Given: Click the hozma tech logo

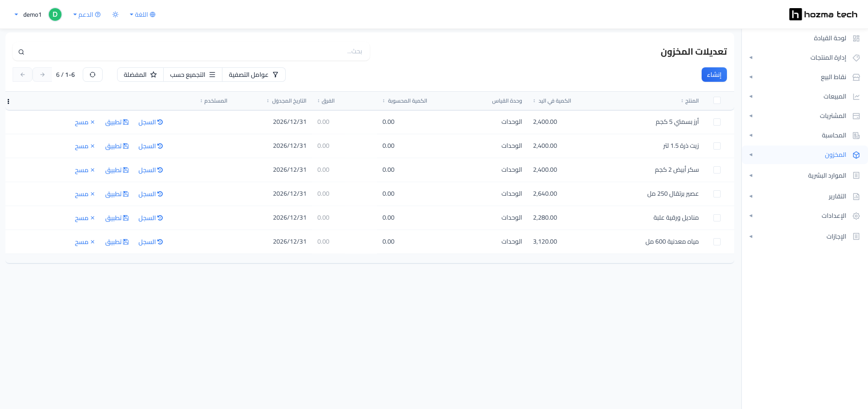Looking at the screenshot, I should pyautogui.click(x=823, y=14).
